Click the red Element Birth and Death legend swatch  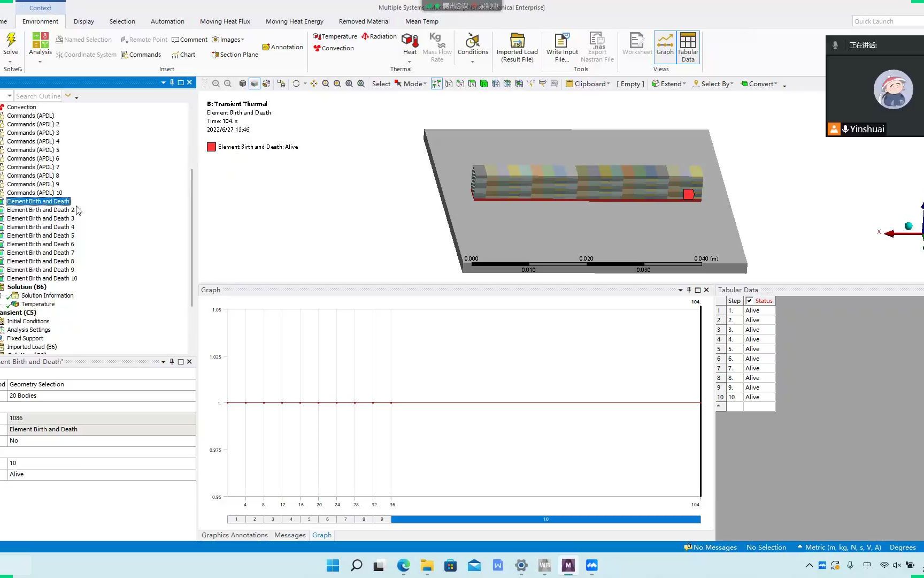(211, 147)
